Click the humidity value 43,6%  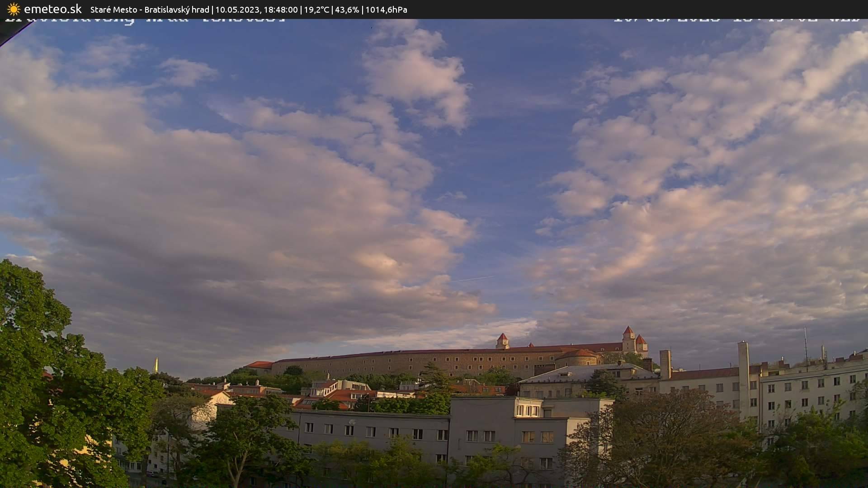click(346, 9)
